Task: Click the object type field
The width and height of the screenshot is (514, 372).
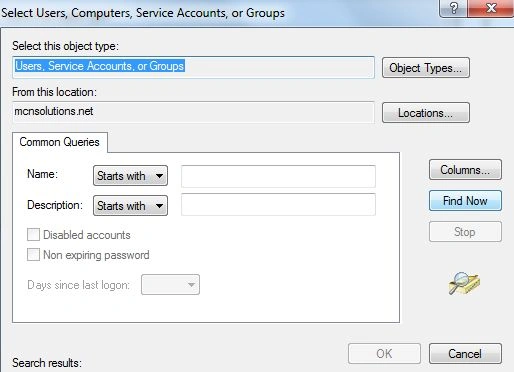Action: click(193, 67)
